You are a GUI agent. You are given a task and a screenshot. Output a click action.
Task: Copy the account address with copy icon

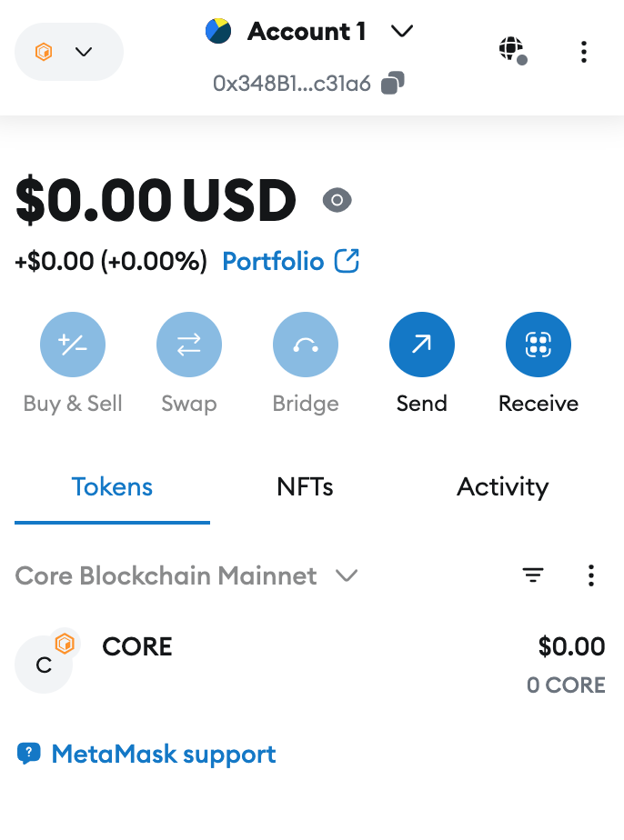coord(393,84)
